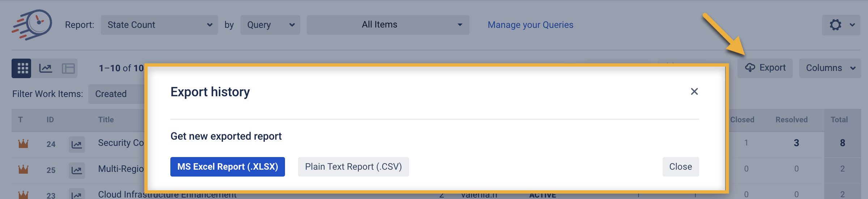Sort by the Resolved column header
This screenshot has width=868, height=199.
[791, 120]
